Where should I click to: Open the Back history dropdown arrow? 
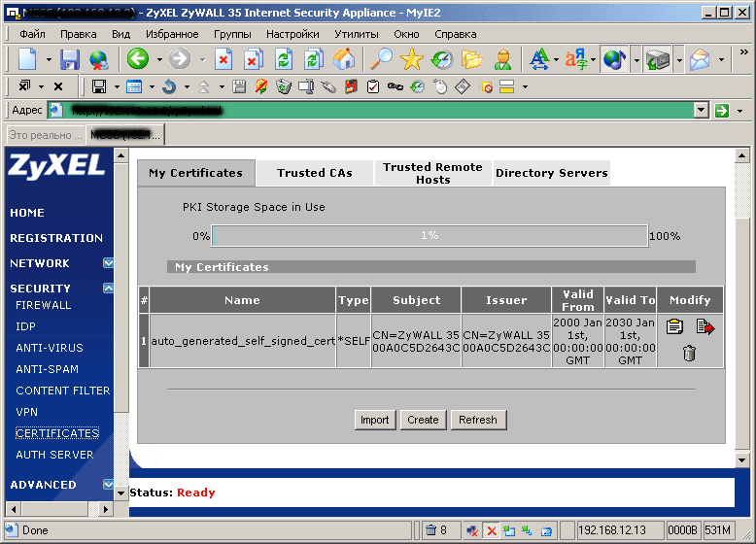(159, 60)
